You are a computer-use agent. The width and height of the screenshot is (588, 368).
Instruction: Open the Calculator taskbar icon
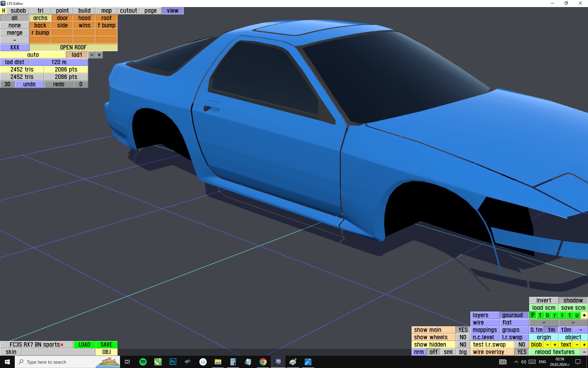[x=233, y=362]
